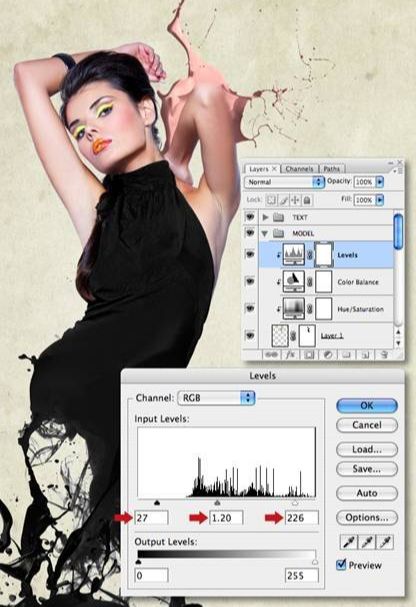Click the lock position move icon
The width and height of the screenshot is (416, 607).
[x=295, y=200]
